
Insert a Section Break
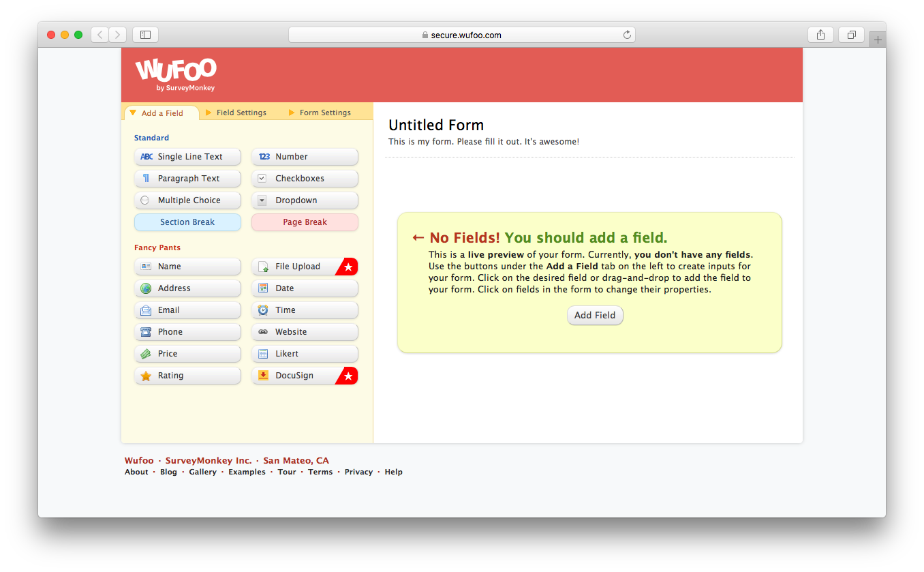click(187, 222)
